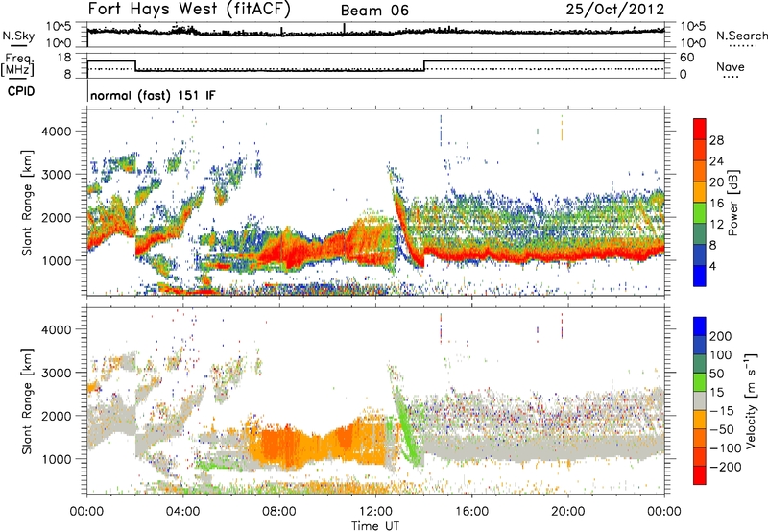Click the grey band of the Velocity colorbar

click(x=700, y=400)
